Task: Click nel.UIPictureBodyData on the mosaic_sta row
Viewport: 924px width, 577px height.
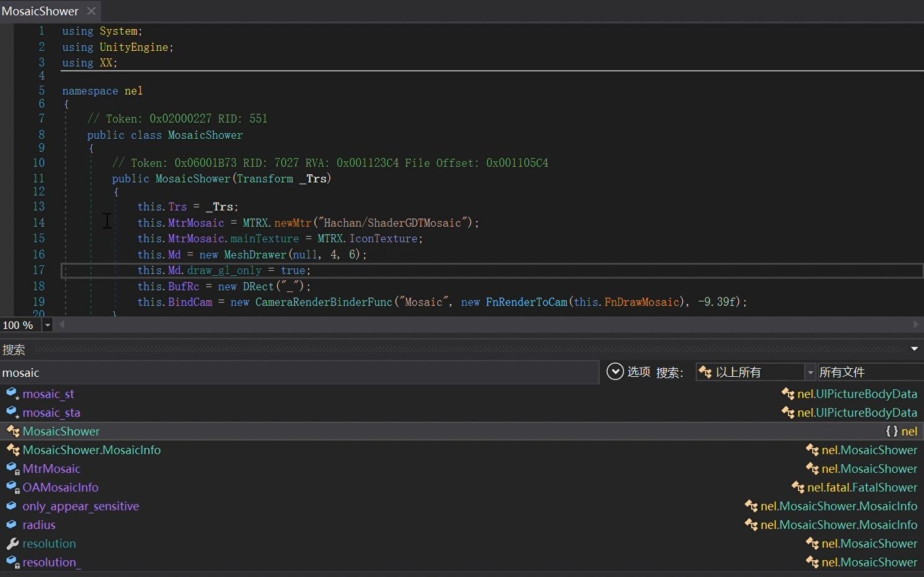Action: tap(857, 413)
